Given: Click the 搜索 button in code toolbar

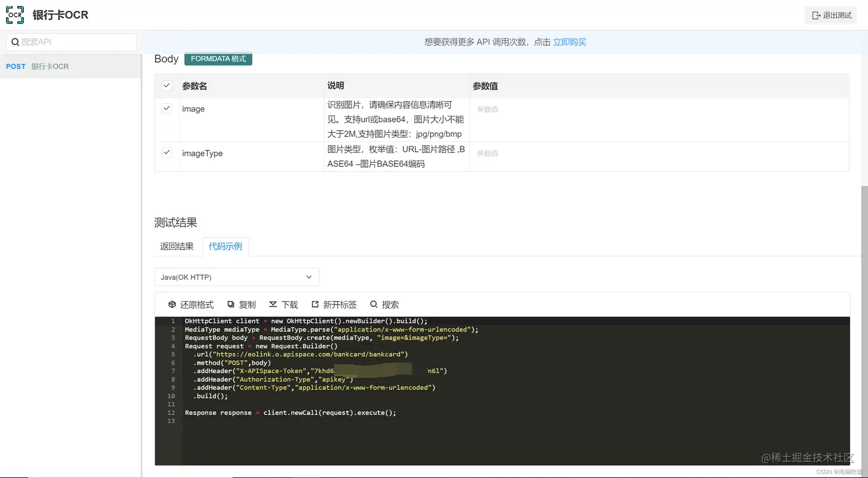Looking at the screenshot, I should click(x=384, y=304).
